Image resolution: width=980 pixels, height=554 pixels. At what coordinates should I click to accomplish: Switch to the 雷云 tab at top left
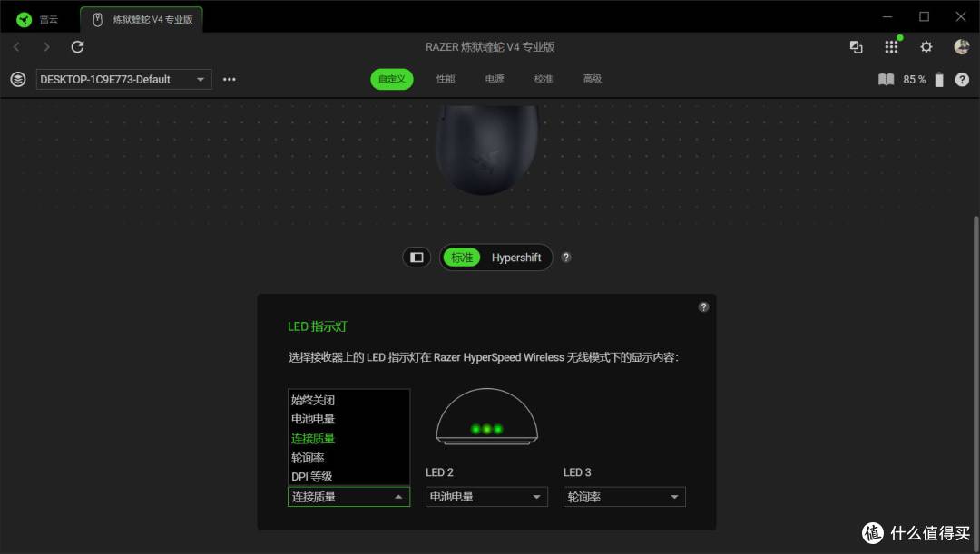point(38,17)
